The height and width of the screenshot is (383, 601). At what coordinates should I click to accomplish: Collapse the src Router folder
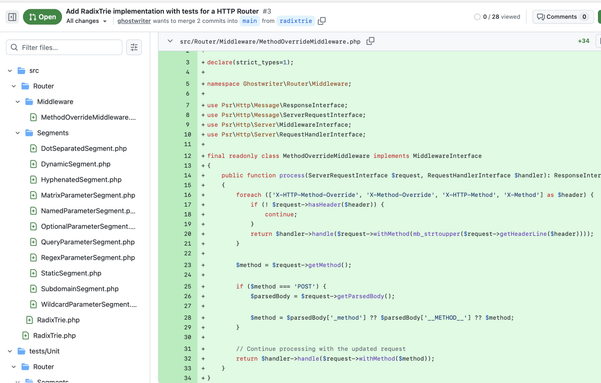coord(14,86)
